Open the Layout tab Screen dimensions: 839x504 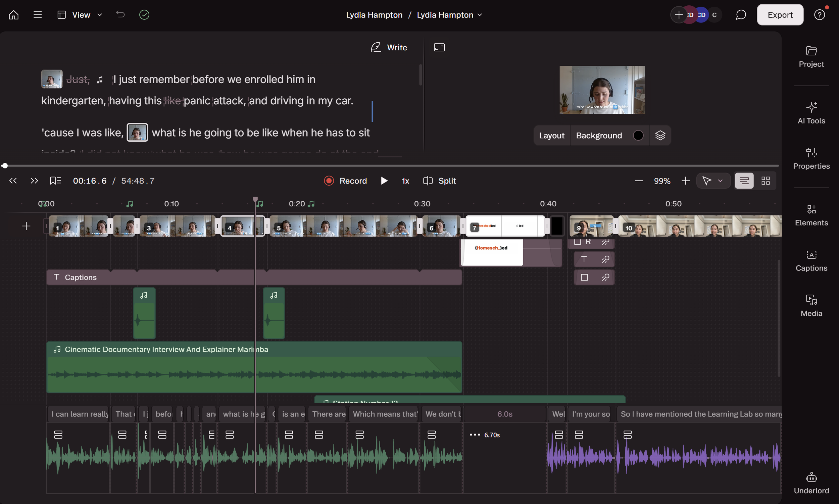(x=551, y=136)
